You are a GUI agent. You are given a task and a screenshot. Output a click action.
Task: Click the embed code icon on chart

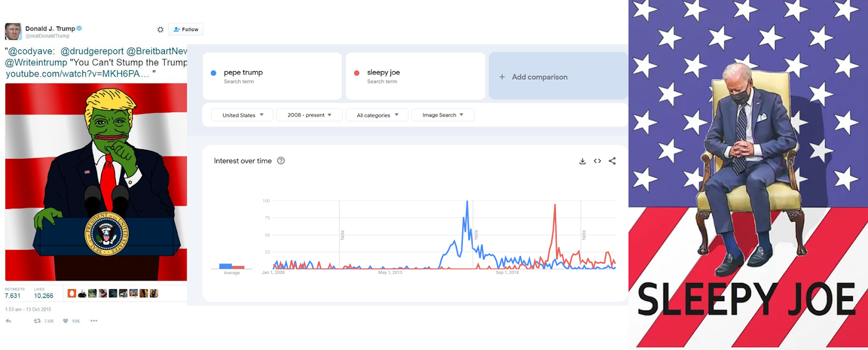(597, 161)
